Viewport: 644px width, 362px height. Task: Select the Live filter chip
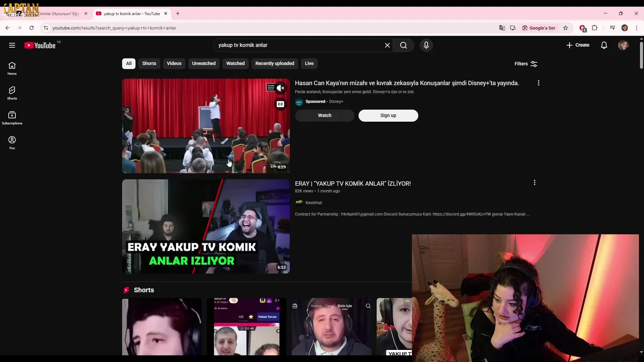[x=309, y=63]
